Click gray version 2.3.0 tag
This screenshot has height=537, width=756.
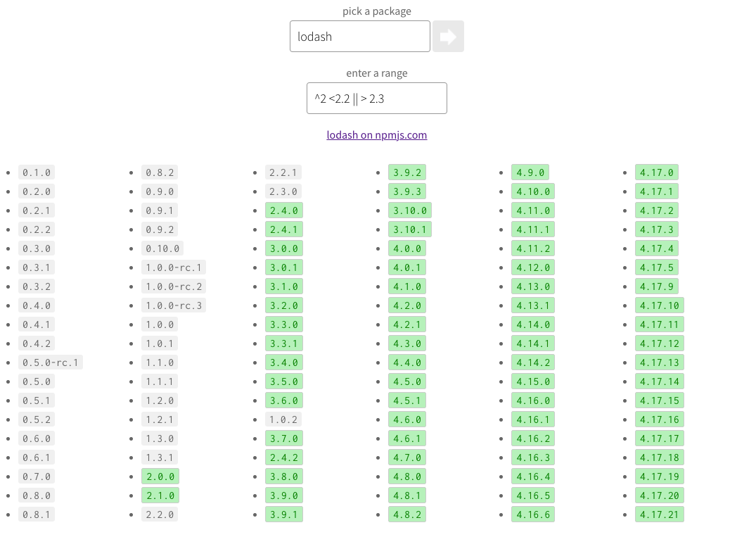[x=283, y=191]
